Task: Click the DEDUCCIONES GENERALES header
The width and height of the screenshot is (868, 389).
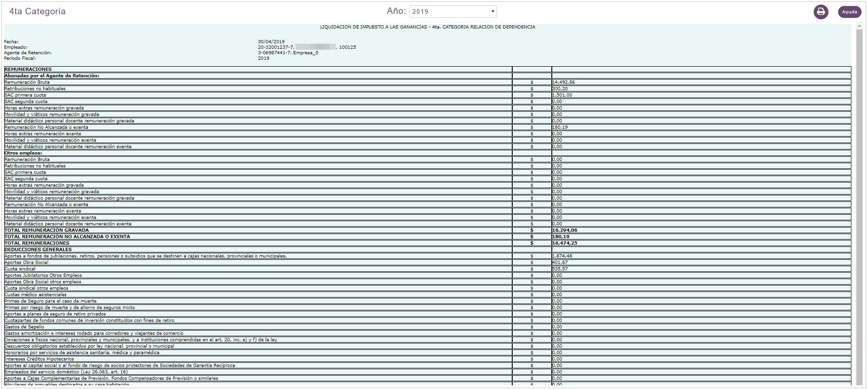Action: [38, 250]
